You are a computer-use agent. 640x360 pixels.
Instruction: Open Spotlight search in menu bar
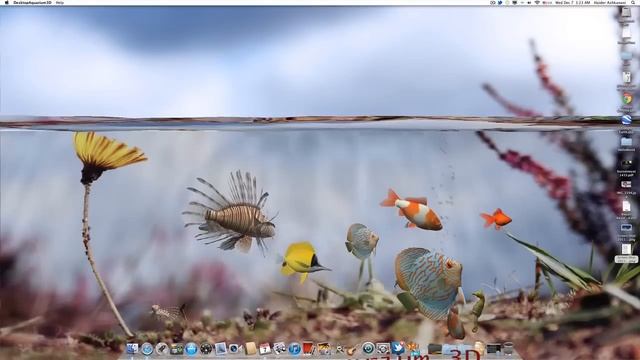coord(633,2)
